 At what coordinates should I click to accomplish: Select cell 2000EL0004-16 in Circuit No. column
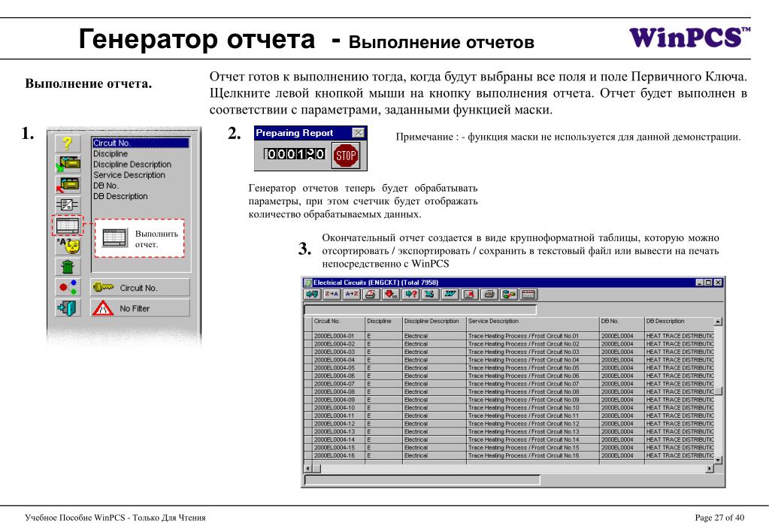click(x=338, y=455)
